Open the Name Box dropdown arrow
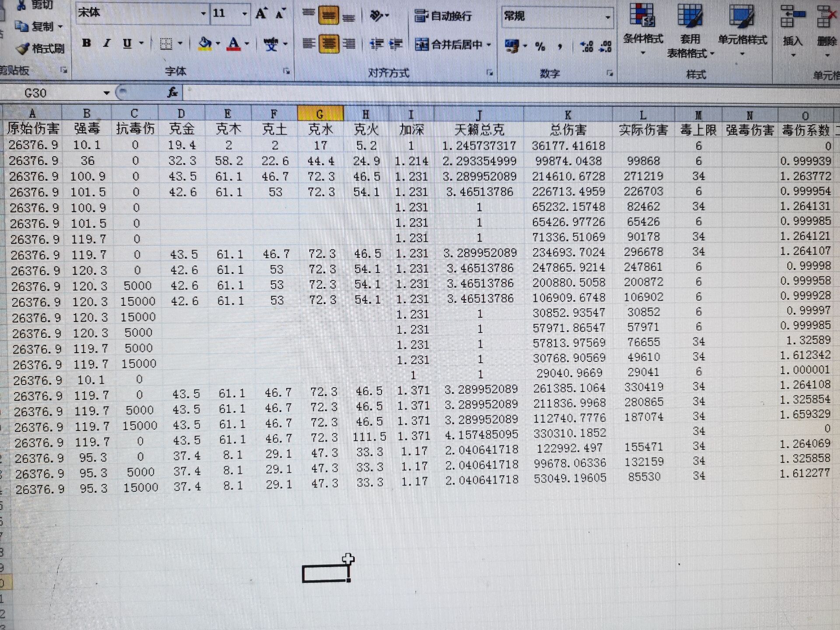 106,93
